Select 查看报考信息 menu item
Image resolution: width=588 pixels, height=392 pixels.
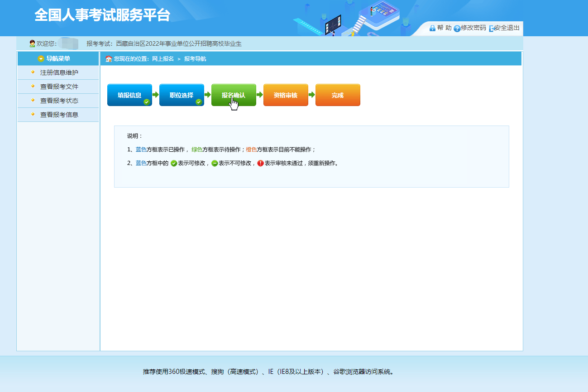(59, 115)
